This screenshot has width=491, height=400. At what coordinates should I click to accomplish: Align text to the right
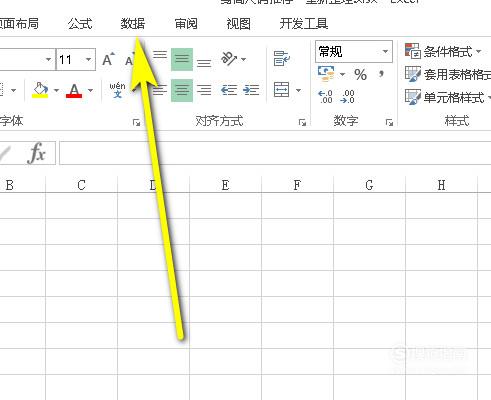click(x=204, y=90)
